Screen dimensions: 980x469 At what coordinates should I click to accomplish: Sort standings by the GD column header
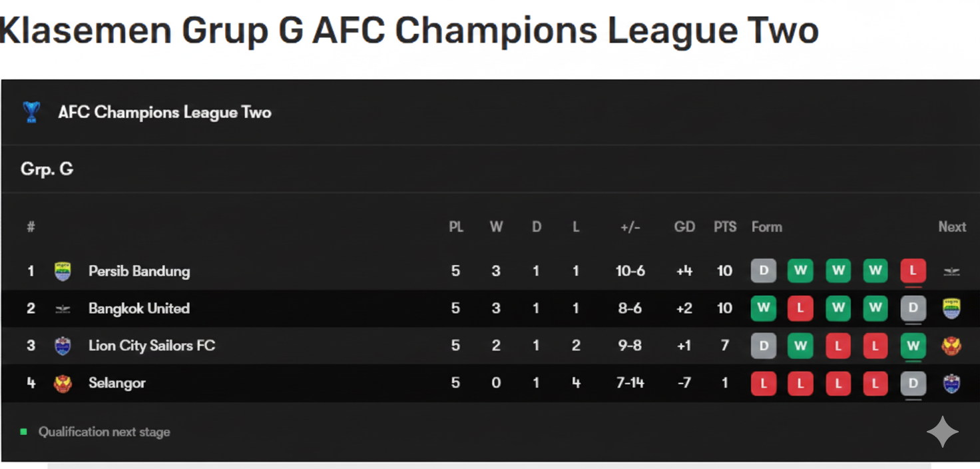684,227
